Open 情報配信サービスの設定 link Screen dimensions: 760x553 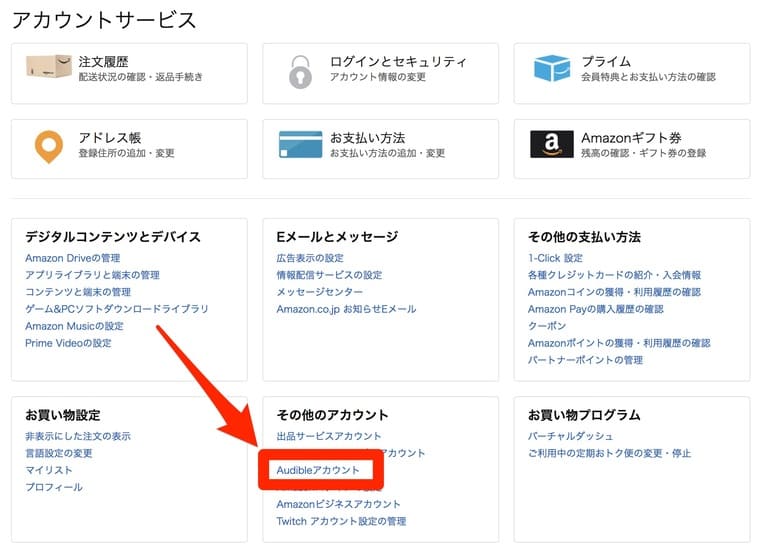[x=329, y=275]
